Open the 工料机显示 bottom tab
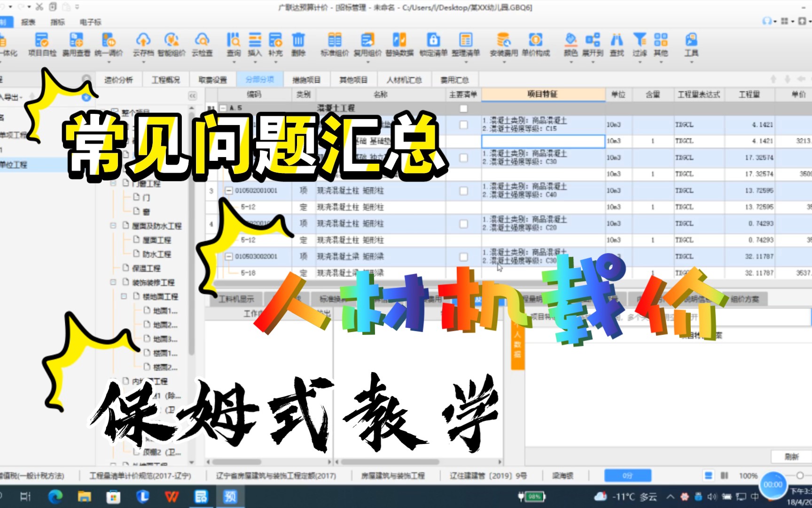Screen dimensions: 812x508 click(236, 299)
